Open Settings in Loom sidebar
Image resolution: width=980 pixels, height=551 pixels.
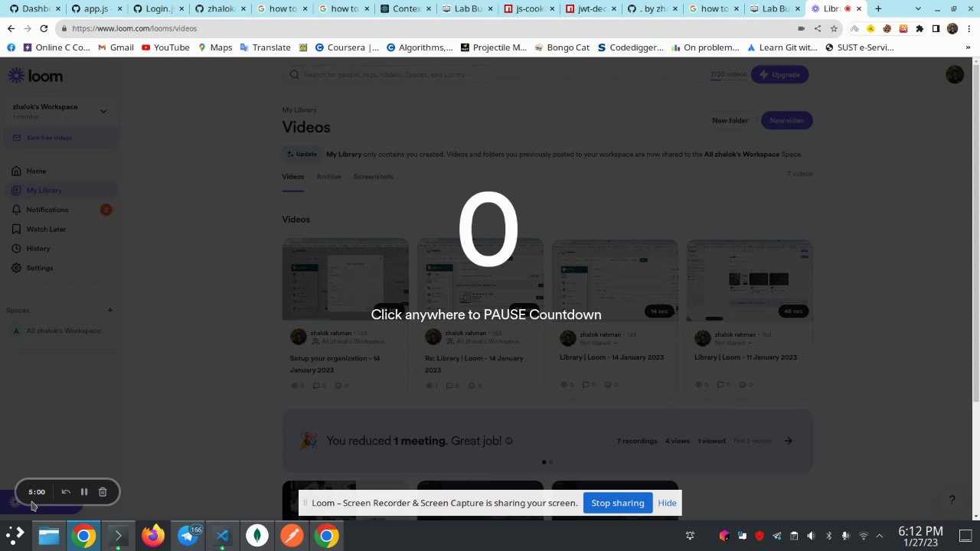[x=39, y=268]
